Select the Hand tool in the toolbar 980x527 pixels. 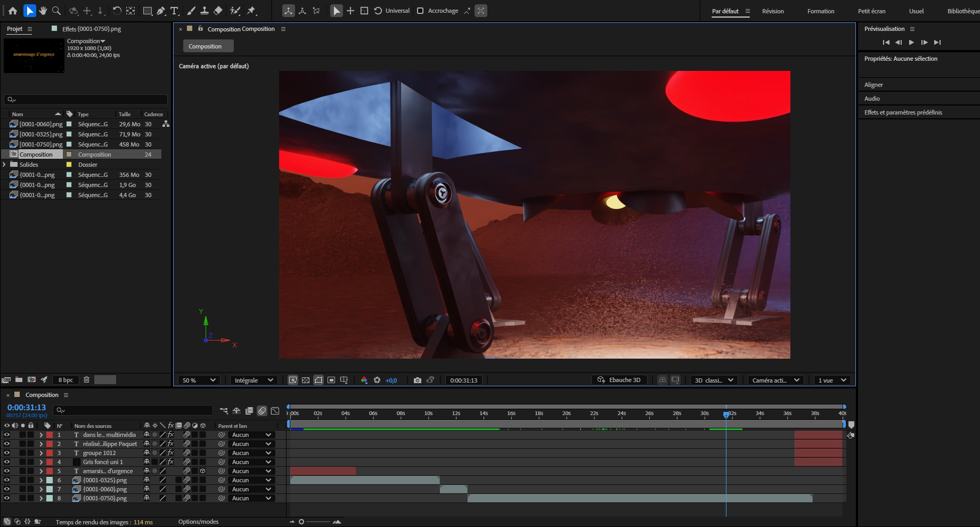(x=43, y=11)
